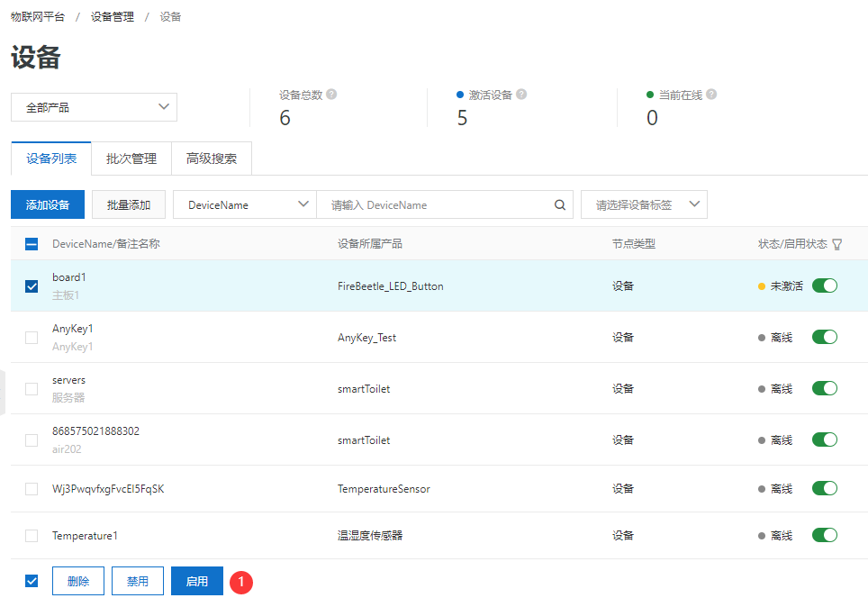Viewport: 868px width, 607px height.
Task: Toggle the Wj3PwqvfxgFvcEI5FqSK enable switch
Action: click(824, 488)
